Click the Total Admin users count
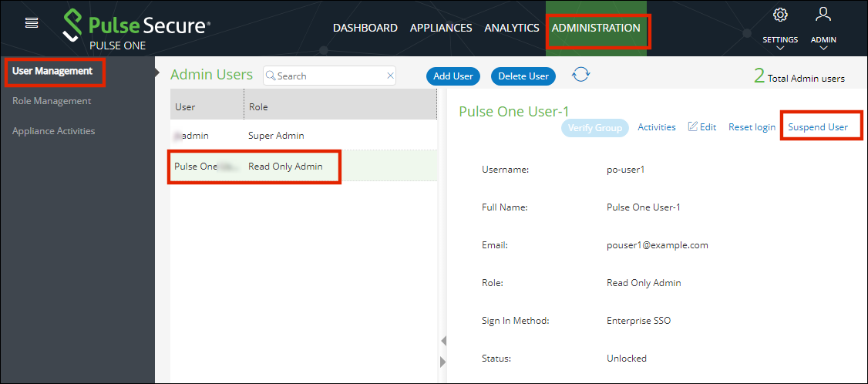This screenshot has width=868, height=384. pos(799,77)
